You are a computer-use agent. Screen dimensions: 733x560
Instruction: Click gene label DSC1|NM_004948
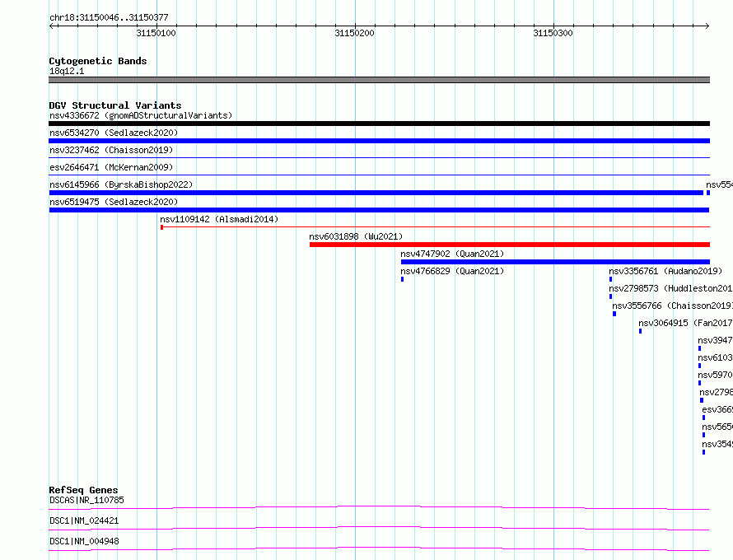84,541
